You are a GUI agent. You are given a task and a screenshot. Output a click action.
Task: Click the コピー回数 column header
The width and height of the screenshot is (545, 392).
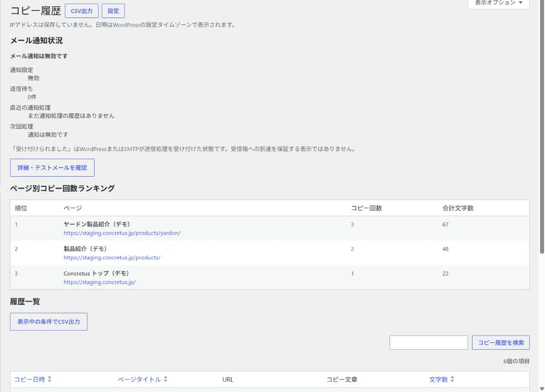coord(367,208)
